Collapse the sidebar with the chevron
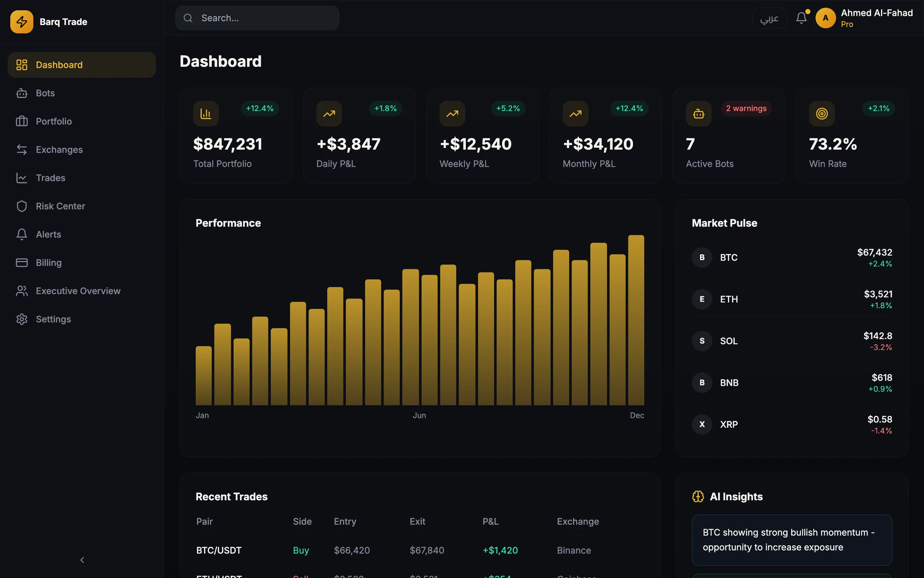The height and width of the screenshot is (578, 924). point(82,560)
